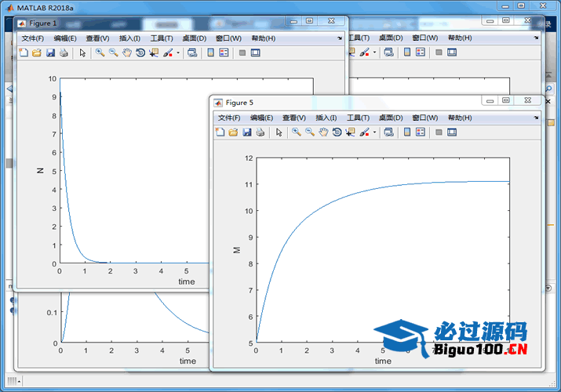
Task: Insert Legend icon in Figure 1 toolbar
Action: (x=224, y=53)
